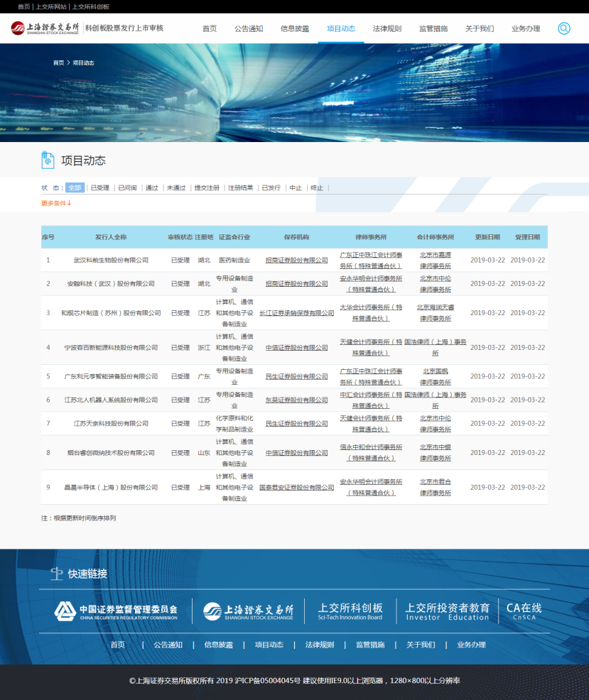
Task: Click 首页 link in top black bar
Action: (x=23, y=6)
